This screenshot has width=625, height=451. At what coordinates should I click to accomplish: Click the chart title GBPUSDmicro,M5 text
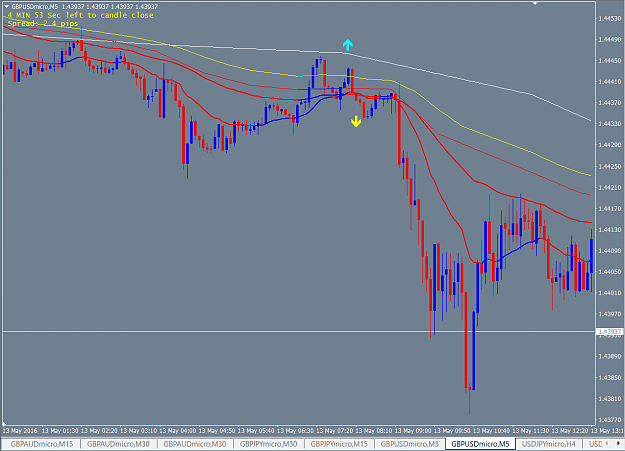35,7
